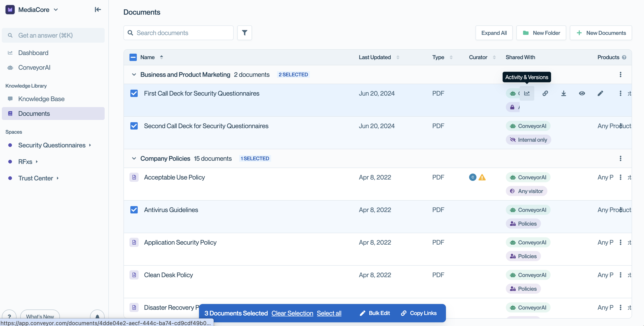This screenshot has width=644, height=326.
Task: Open Business and Product Marketing folder options menu
Action: click(620, 75)
